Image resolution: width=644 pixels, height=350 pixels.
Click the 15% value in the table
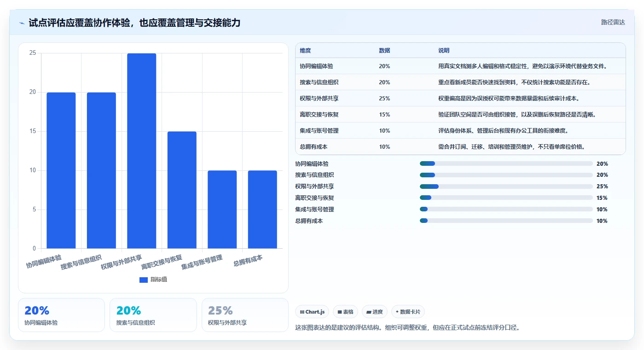384,115
